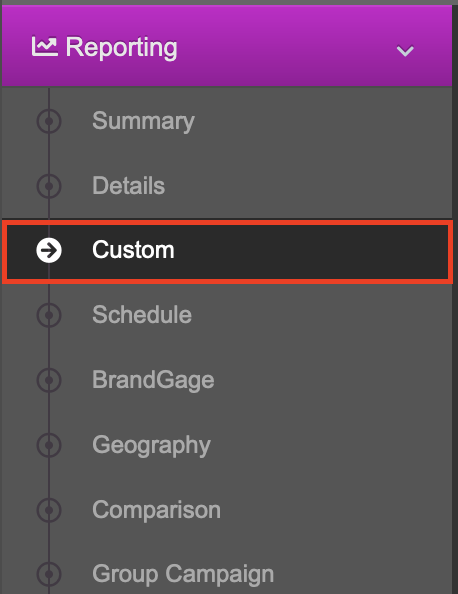Click the BrandGage circle marker icon
The height and width of the screenshot is (594, 458).
pos(49,380)
